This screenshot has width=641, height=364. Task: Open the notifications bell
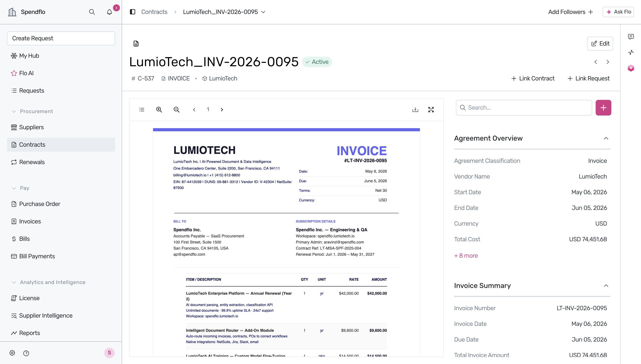[109, 12]
